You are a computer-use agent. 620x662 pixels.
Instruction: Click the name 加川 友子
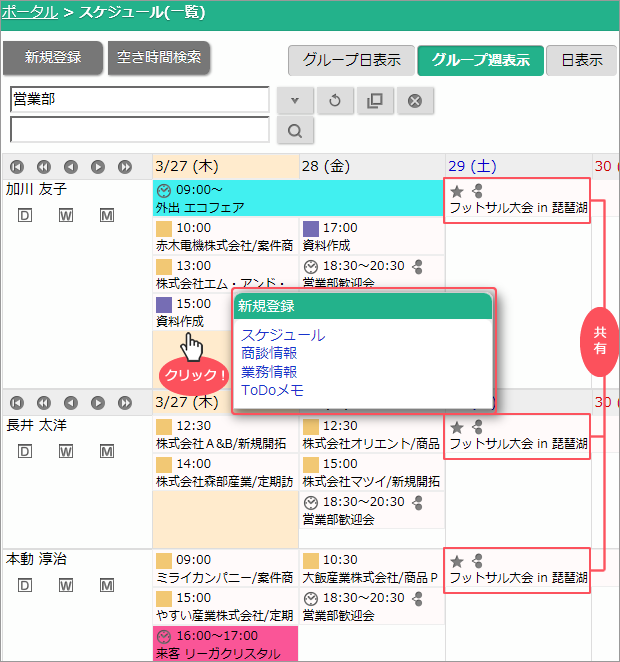coord(36,189)
